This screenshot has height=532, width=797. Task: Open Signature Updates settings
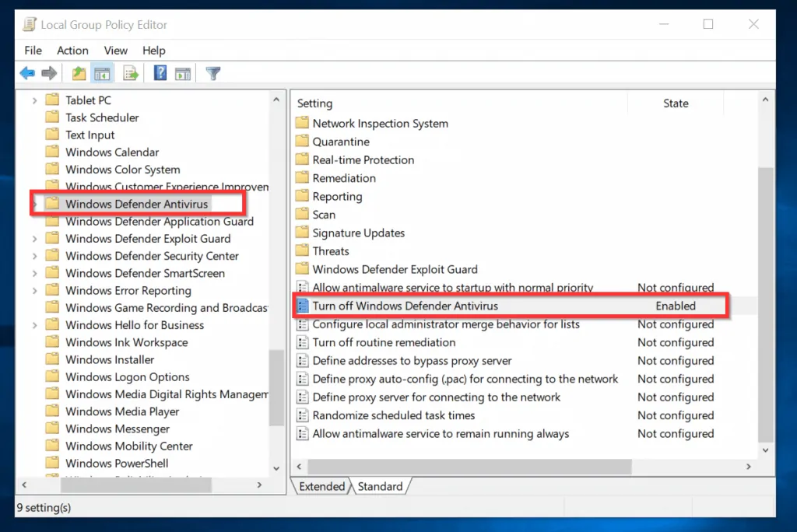click(x=357, y=233)
